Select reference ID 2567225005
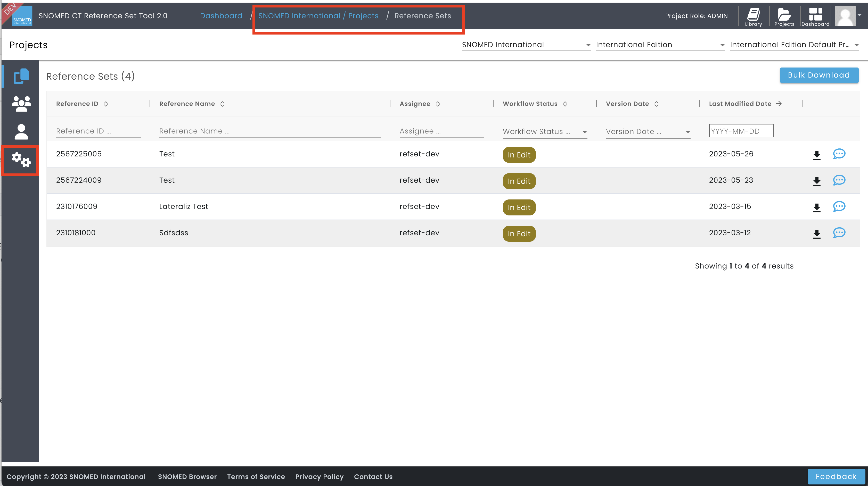Image resolution: width=868 pixels, height=486 pixels. (79, 154)
